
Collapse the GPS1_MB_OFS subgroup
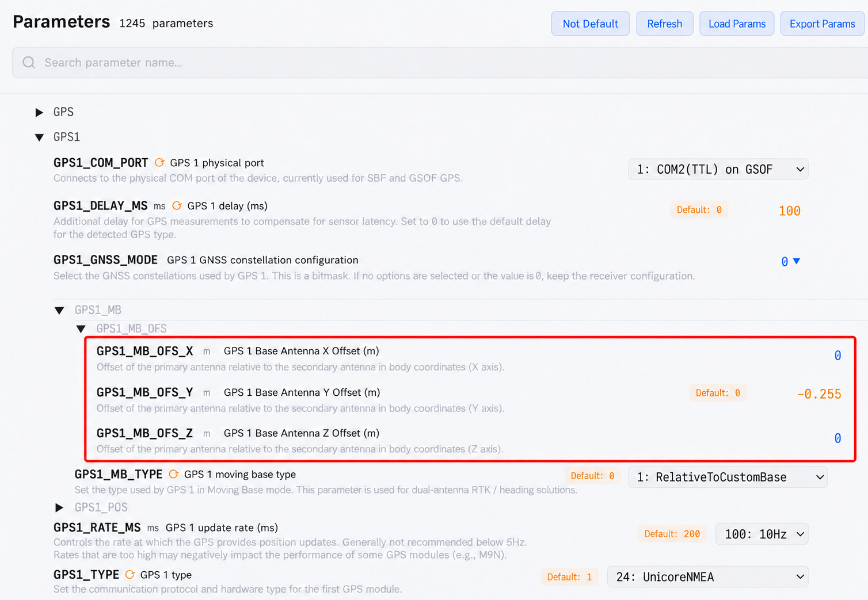click(81, 329)
